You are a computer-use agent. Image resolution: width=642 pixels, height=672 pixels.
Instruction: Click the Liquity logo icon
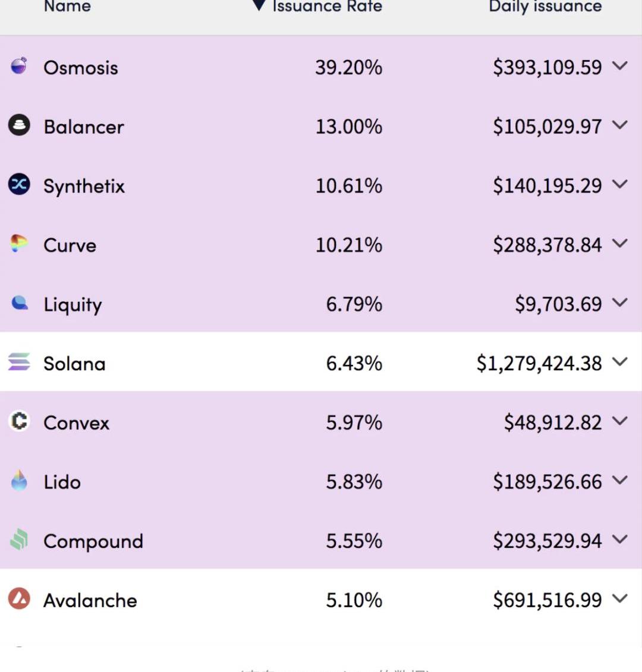[20, 303]
